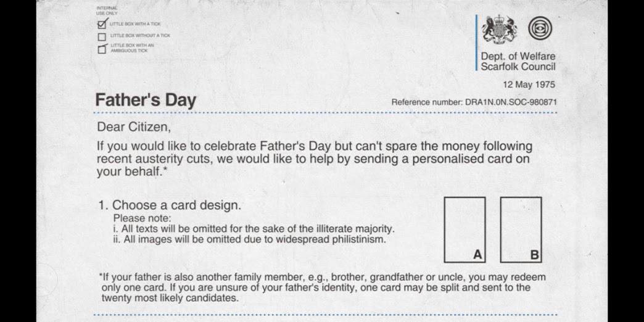The height and width of the screenshot is (322, 644).
Task: Click the reference number DRA1N.0N.SOC-980871
Action: coord(511,102)
